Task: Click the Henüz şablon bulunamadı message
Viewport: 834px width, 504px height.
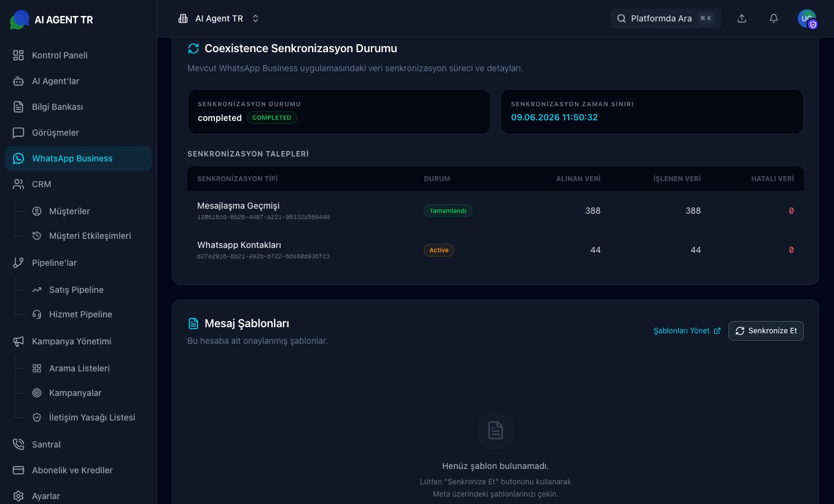Action: [496, 466]
